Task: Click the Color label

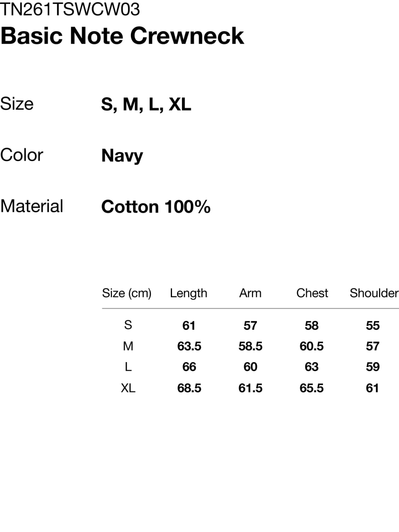Action: pos(22,155)
